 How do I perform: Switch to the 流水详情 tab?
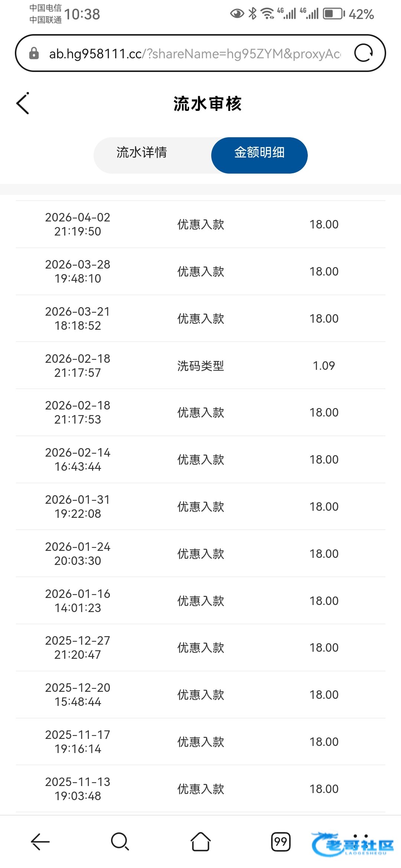[x=142, y=152]
